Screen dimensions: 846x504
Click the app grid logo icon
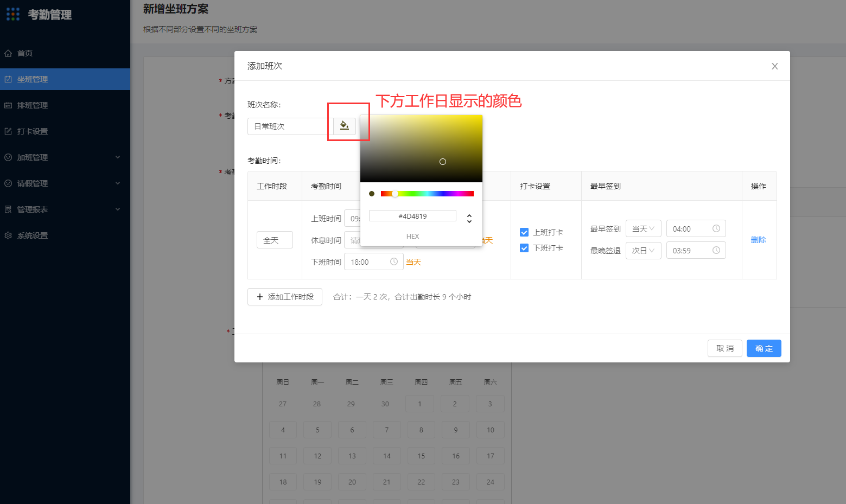pos(13,14)
